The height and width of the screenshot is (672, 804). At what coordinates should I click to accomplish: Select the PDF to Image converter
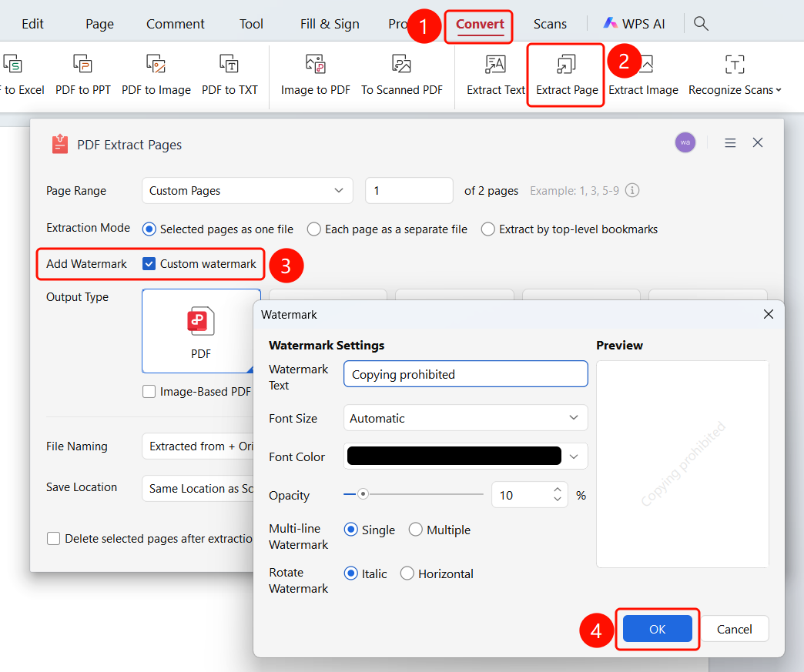[x=156, y=75]
